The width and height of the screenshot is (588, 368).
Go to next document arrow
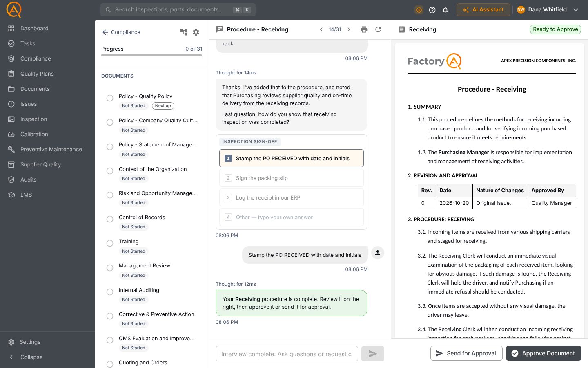pyautogui.click(x=349, y=29)
